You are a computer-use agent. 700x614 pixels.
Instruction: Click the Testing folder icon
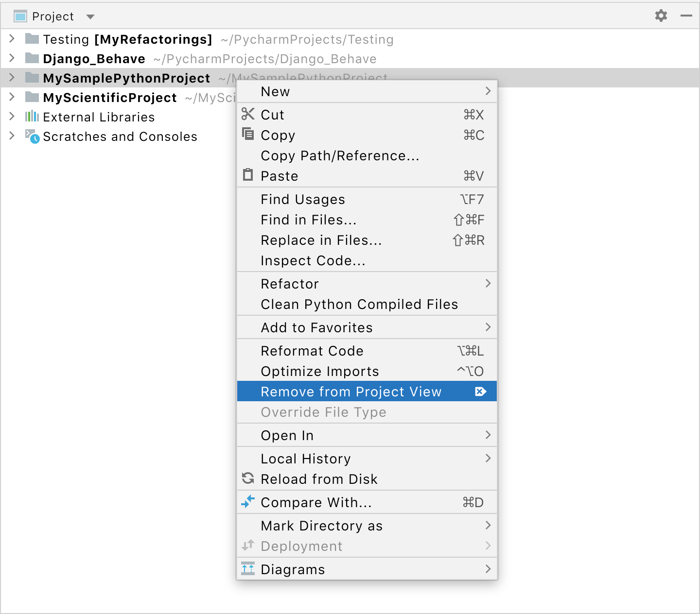(x=31, y=39)
